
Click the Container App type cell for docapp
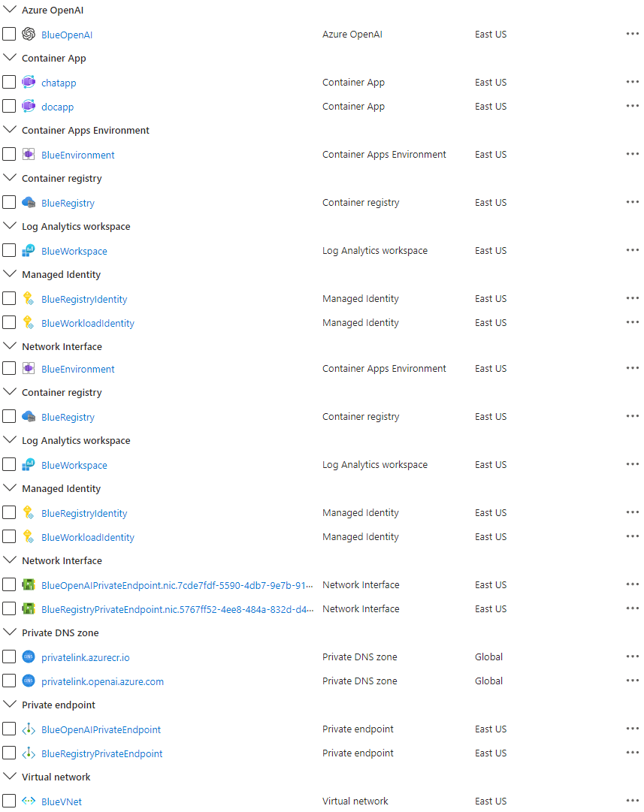coord(353,106)
